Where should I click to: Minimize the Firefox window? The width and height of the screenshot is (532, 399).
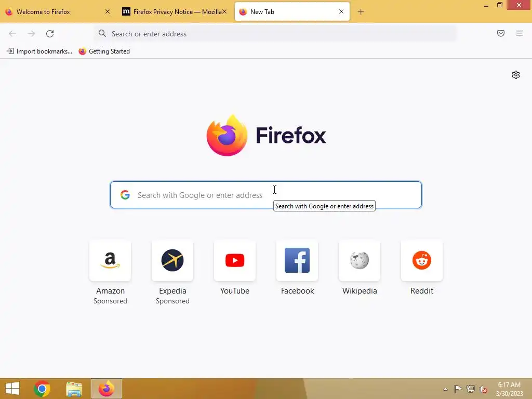click(486, 5)
